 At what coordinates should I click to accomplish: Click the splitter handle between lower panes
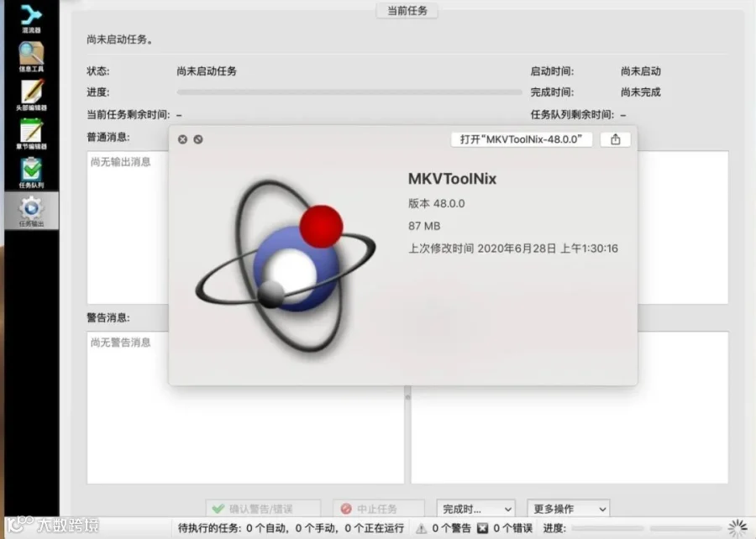click(x=407, y=397)
